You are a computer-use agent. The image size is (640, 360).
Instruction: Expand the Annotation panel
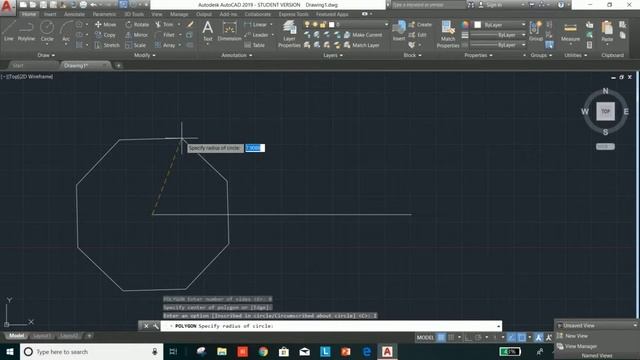tap(236, 55)
